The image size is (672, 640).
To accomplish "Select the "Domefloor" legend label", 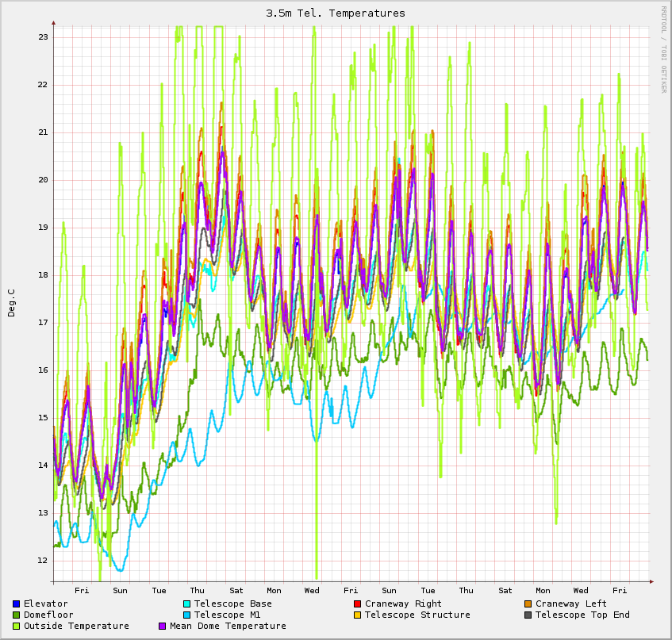I will tap(49, 615).
